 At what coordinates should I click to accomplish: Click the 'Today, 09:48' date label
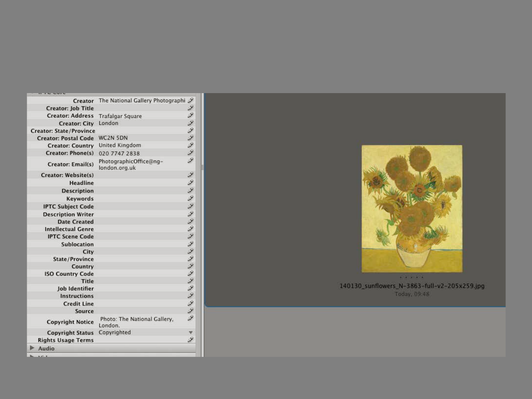(412, 294)
